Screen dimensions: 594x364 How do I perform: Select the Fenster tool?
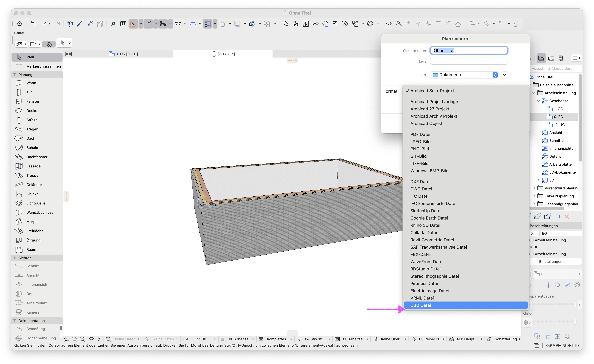37,101
